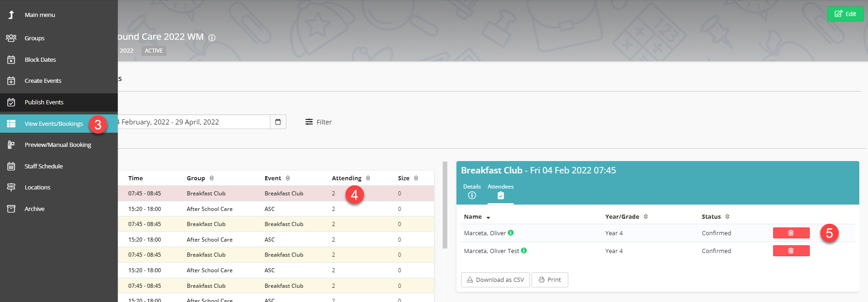This screenshot has height=302, width=868.
Task: Sort attendees by Year/Grade
Action: click(x=626, y=216)
